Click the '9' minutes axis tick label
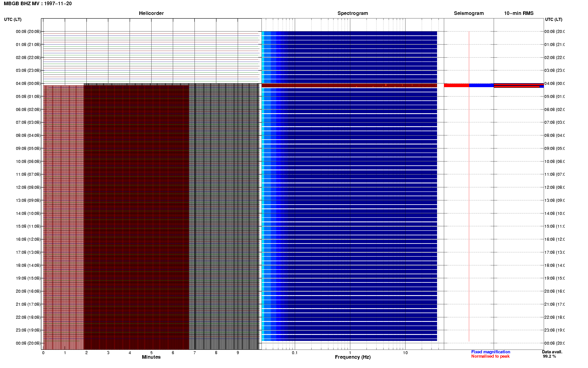588x368 pixels. 238,353
